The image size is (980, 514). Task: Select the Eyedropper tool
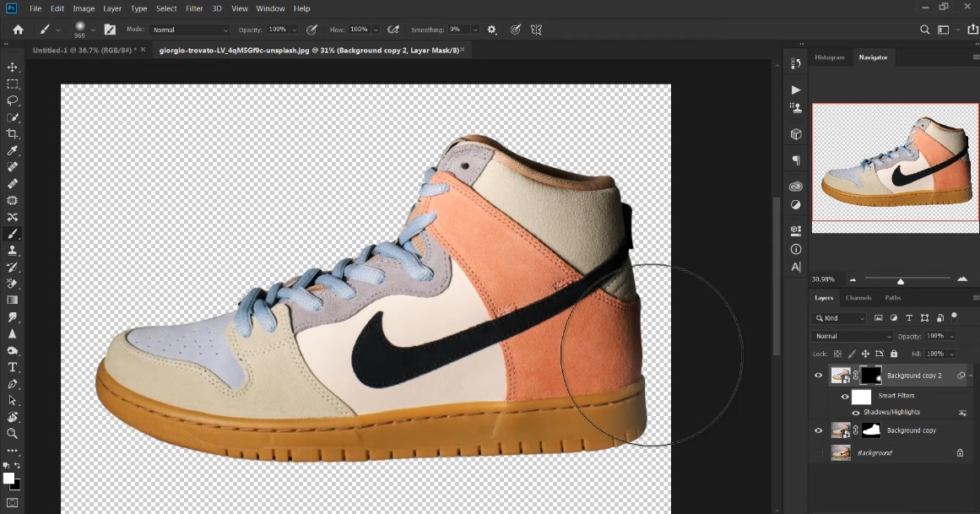(x=13, y=151)
